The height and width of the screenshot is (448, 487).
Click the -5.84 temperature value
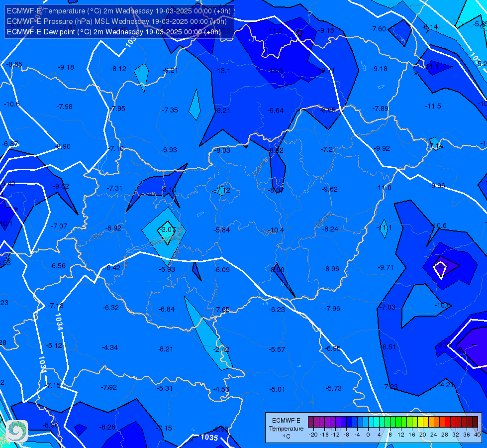point(222,230)
